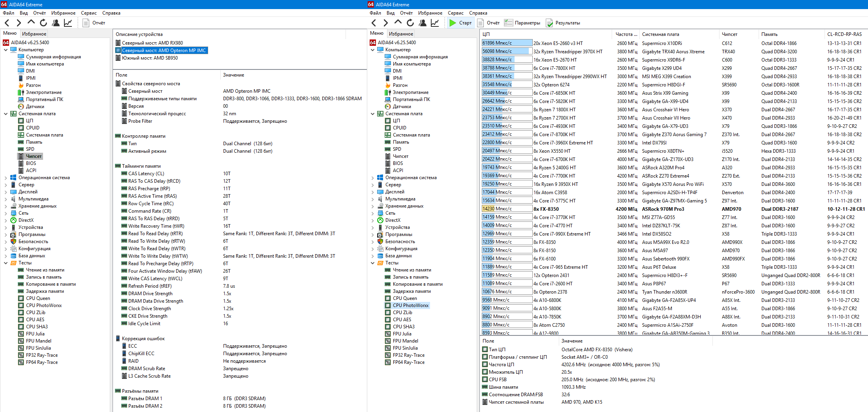Sort by the CL-RCD-RP-RAS column header

pos(845,34)
